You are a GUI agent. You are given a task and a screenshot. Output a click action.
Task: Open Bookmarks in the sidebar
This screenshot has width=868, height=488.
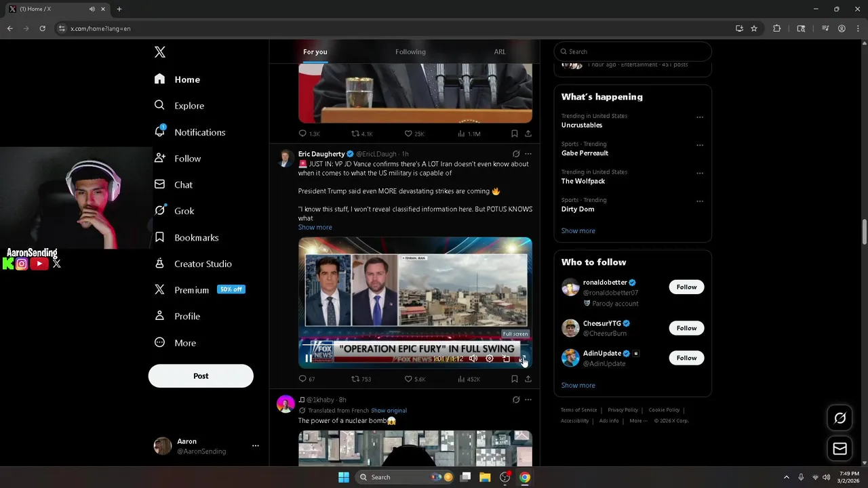(186, 237)
